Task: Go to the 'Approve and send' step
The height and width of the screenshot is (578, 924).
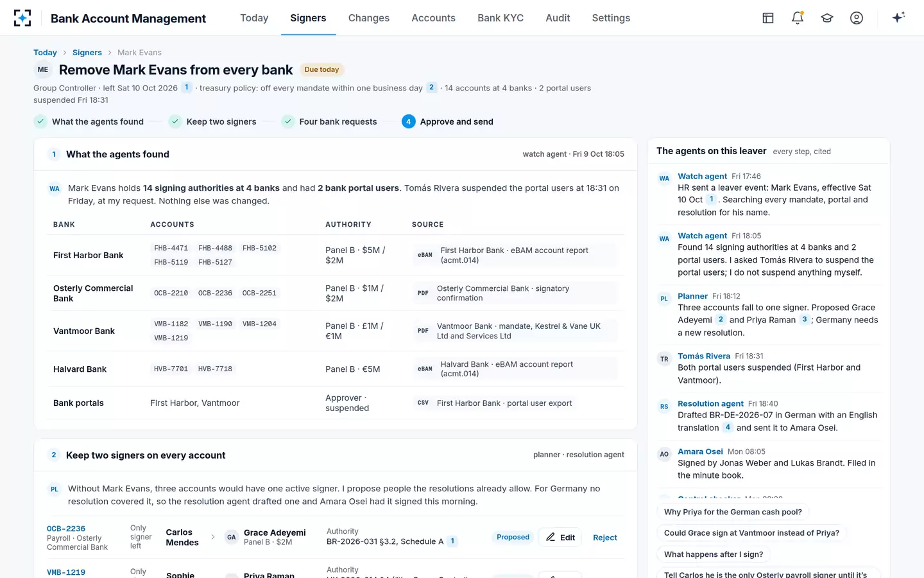Action: (448, 121)
